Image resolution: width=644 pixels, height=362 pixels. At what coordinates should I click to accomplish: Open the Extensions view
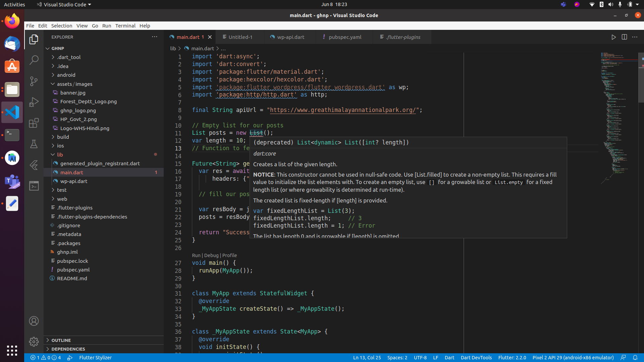pyautogui.click(x=34, y=123)
